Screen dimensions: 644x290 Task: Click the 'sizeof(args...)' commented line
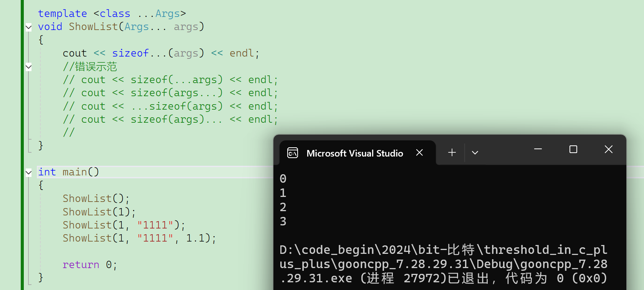(170, 93)
